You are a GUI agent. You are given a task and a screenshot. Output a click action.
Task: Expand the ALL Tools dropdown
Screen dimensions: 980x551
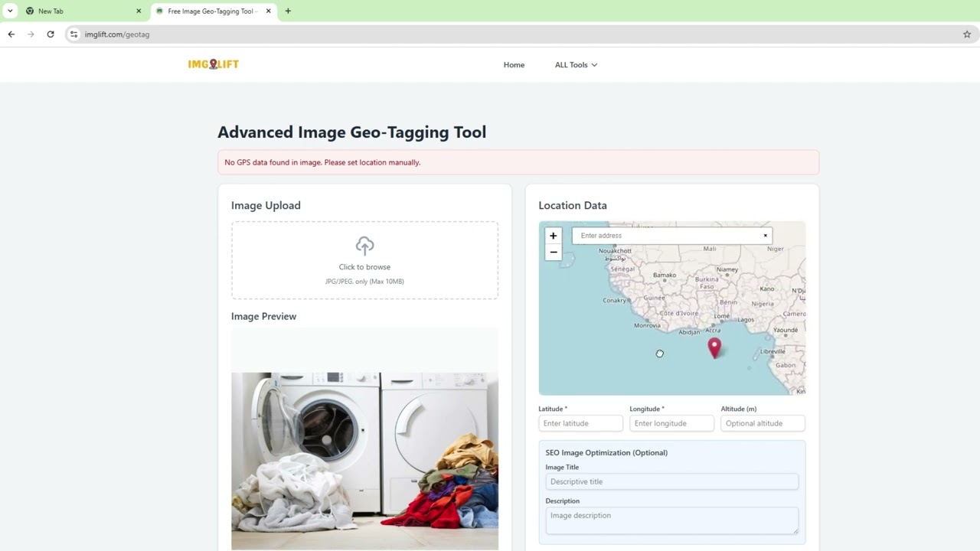576,65
